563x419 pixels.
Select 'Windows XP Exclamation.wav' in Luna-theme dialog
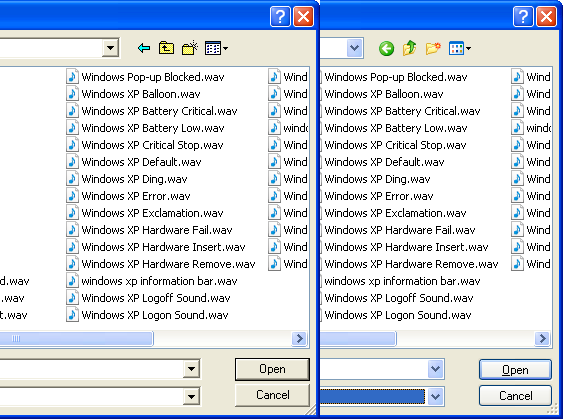point(395,213)
